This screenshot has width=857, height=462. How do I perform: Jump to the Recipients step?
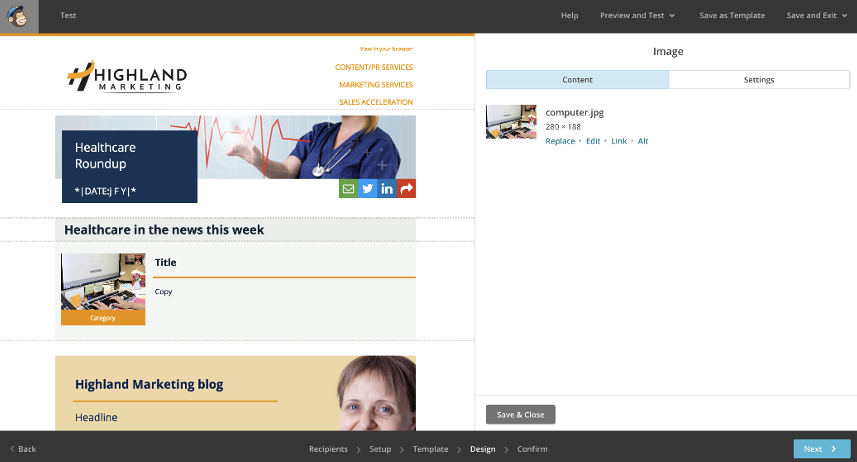click(x=328, y=449)
